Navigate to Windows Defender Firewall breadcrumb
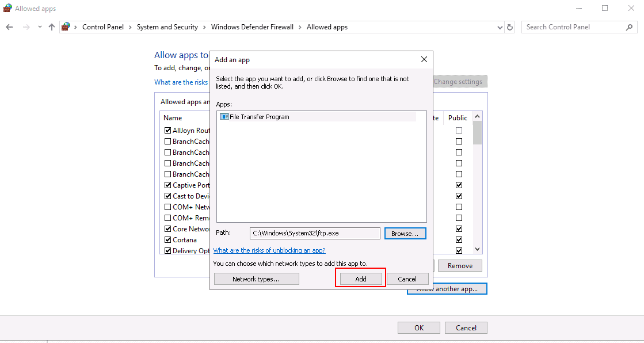Image resolution: width=644 pixels, height=343 pixels. (x=252, y=26)
